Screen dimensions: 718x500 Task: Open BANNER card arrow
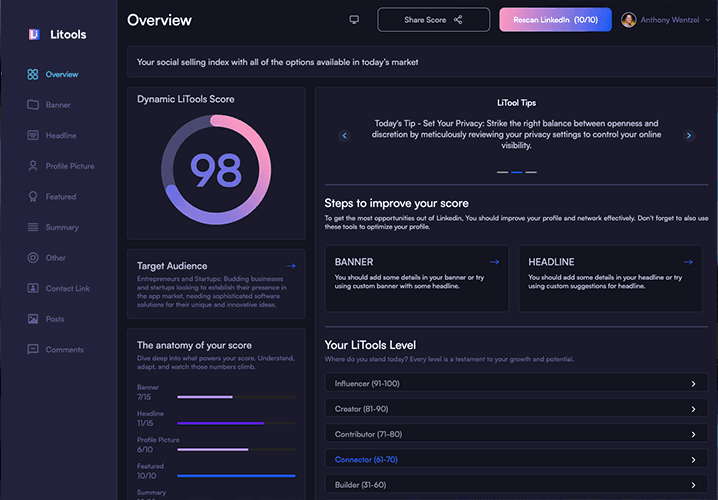coord(494,262)
